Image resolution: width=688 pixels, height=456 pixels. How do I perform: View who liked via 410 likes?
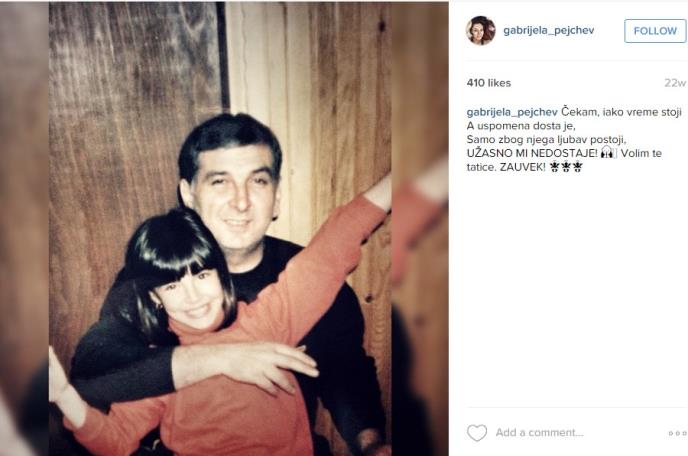[x=489, y=83]
